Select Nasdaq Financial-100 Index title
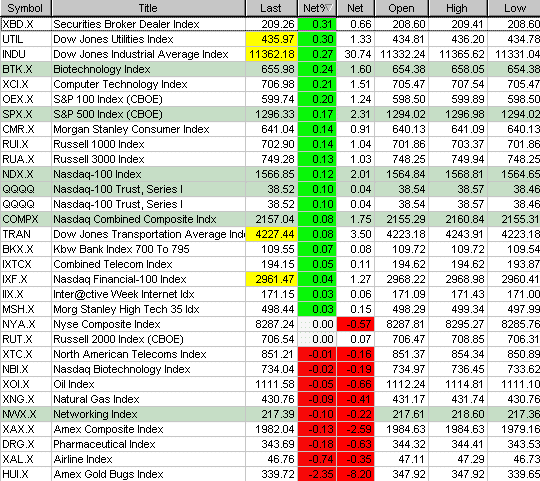 [120, 279]
